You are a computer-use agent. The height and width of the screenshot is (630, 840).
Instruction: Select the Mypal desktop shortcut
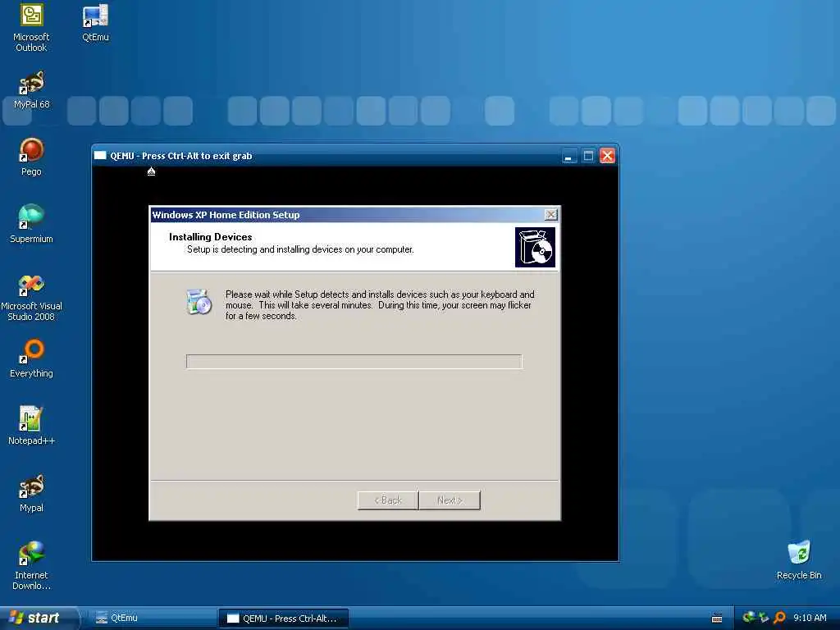[31, 493]
